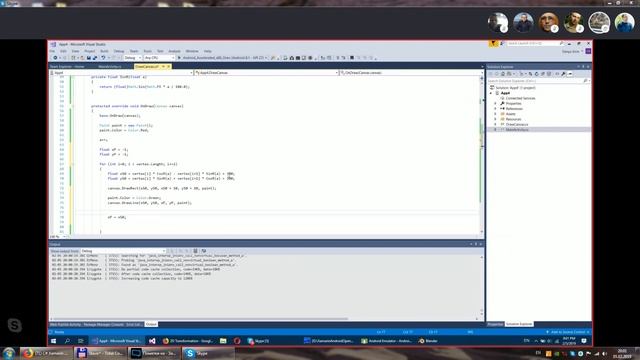The width and height of the screenshot is (640, 360).
Task: Select MainActivity.cs in Solution Explorer
Action: click(517, 130)
